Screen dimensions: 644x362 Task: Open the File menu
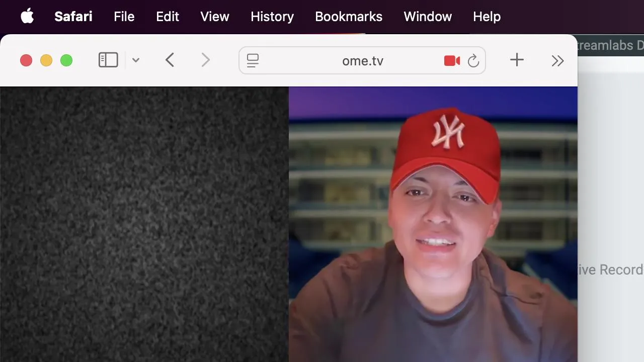(x=124, y=17)
